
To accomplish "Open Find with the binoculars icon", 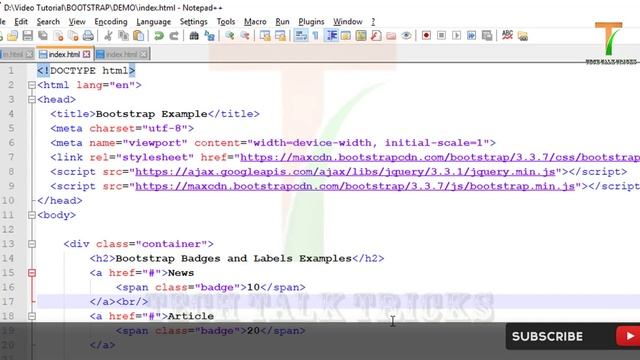I will pyautogui.click(x=194, y=36).
